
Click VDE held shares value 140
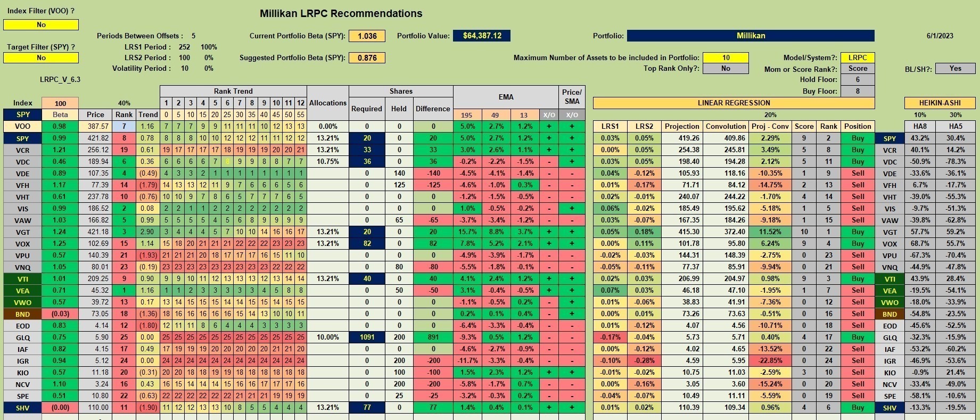tap(399, 173)
